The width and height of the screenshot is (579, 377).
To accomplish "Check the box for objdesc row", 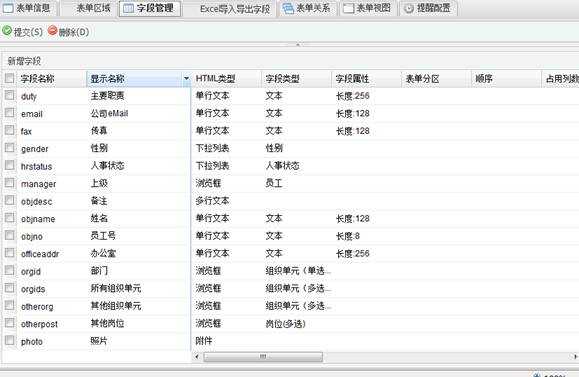I will 10,200.
